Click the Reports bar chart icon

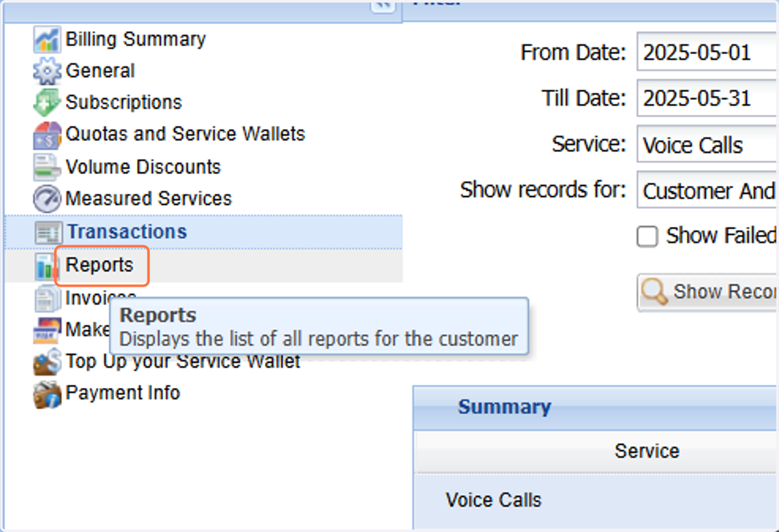(45, 266)
